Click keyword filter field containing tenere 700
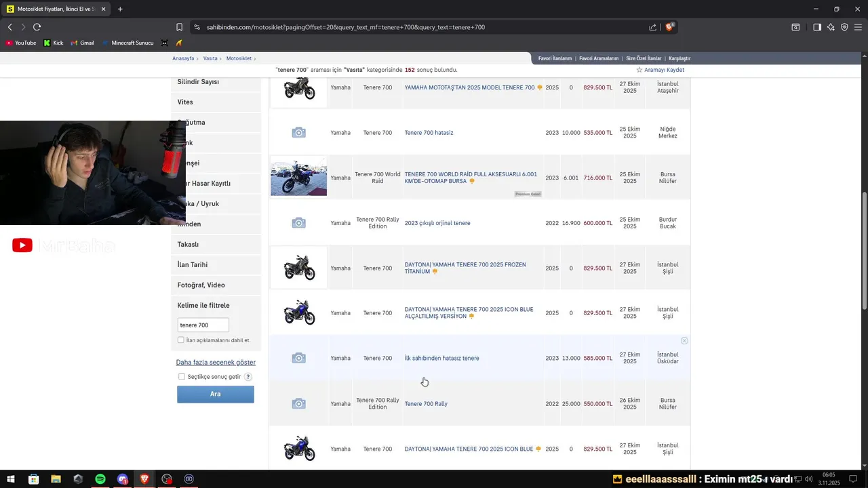The width and height of the screenshot is (868, 488). point(203,325)
